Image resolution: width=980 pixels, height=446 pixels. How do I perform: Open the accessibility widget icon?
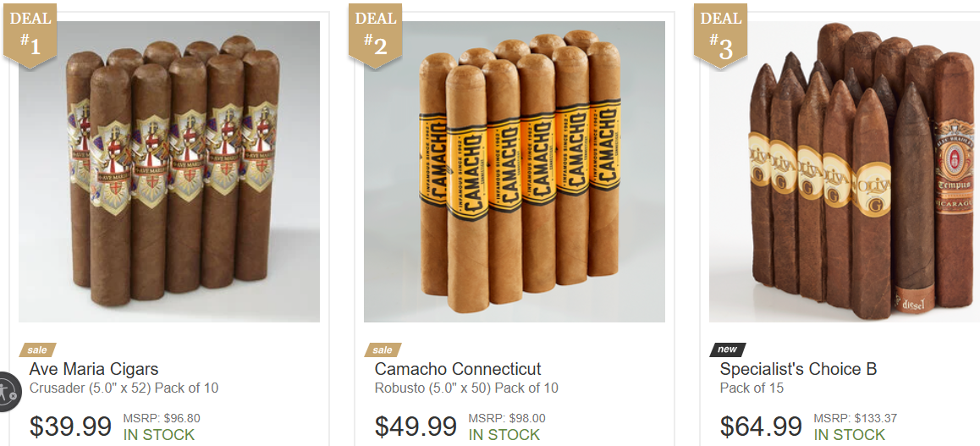click(8, 393)
